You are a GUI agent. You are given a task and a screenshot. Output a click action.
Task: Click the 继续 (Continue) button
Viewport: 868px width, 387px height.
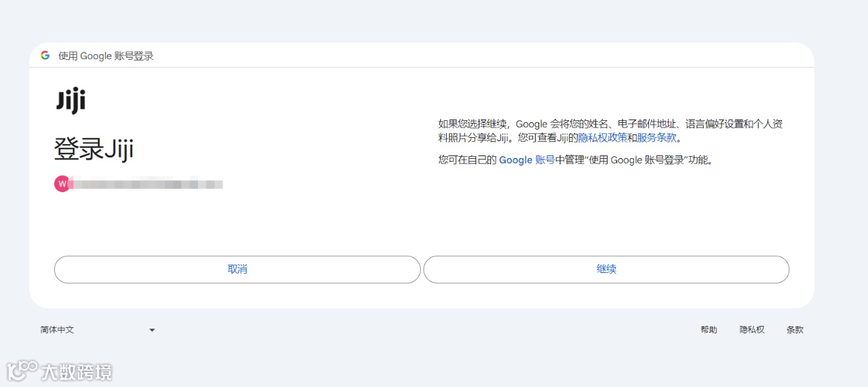click(x=606, y=270)
